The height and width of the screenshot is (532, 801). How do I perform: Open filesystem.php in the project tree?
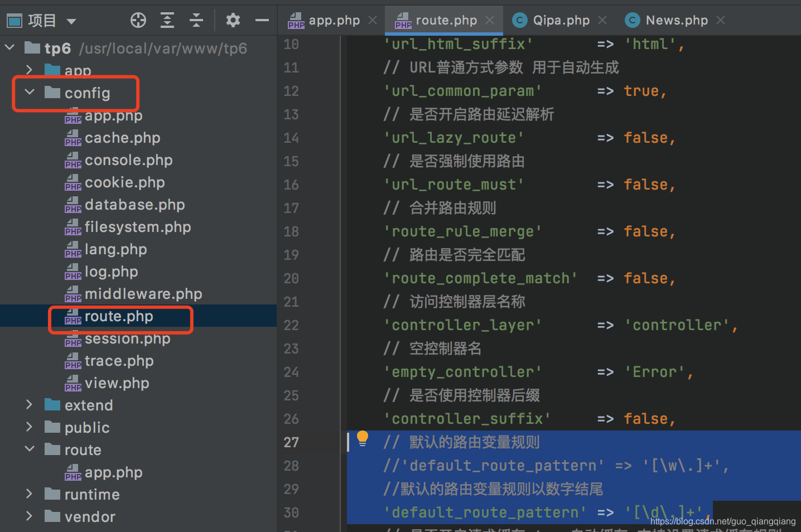[x=138, y=227]
